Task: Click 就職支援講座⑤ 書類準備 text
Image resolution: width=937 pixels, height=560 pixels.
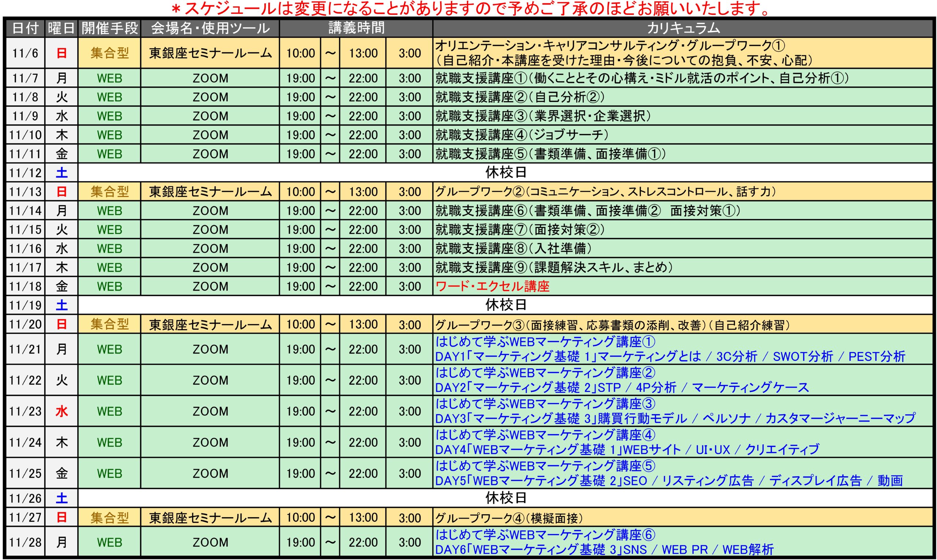Action: tap(550, 154)
